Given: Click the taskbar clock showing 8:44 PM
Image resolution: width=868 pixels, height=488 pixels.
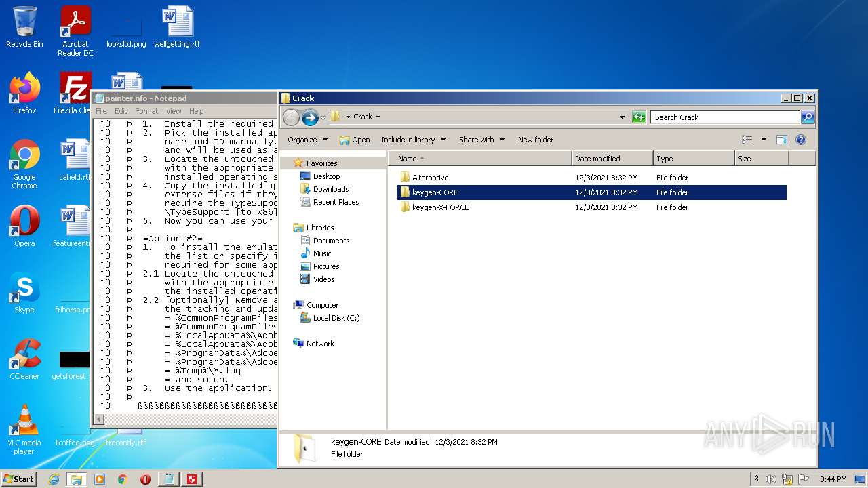Looking at the screenshot, I should point(833,479).
